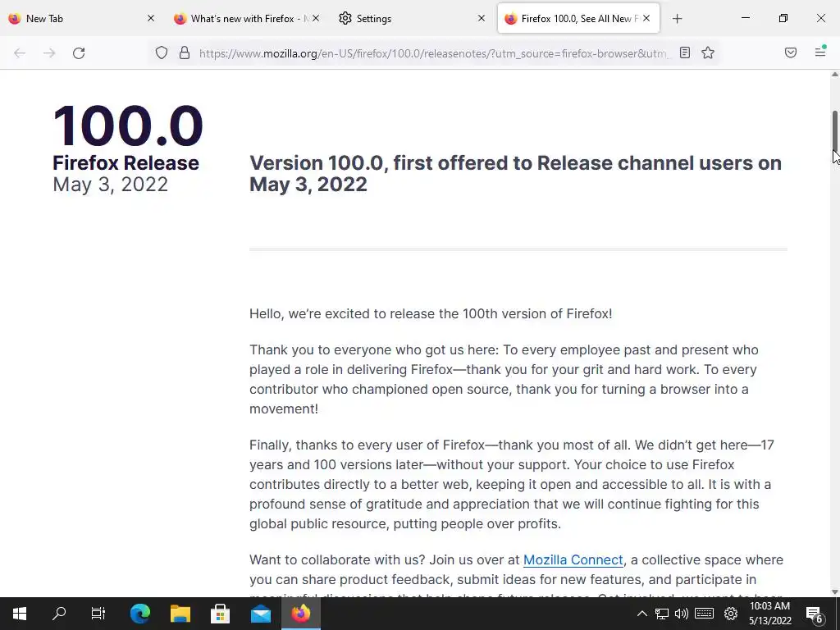Bookmark this page with star

pyautogui.click(x=708, y=52)
